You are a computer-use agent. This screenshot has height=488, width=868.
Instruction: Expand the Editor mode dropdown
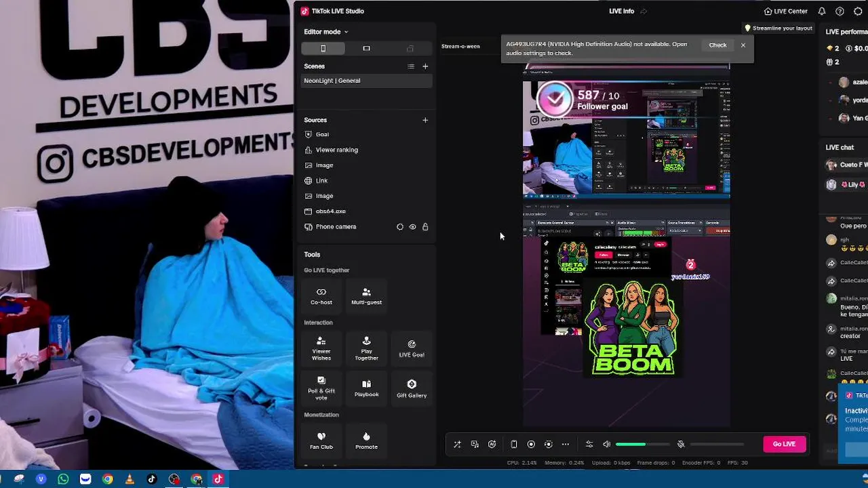325,32
